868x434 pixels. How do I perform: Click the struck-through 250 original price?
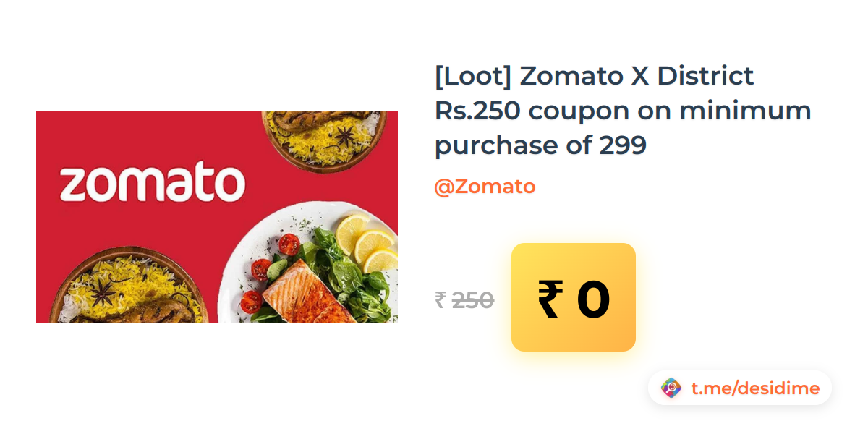pos(473,299)
